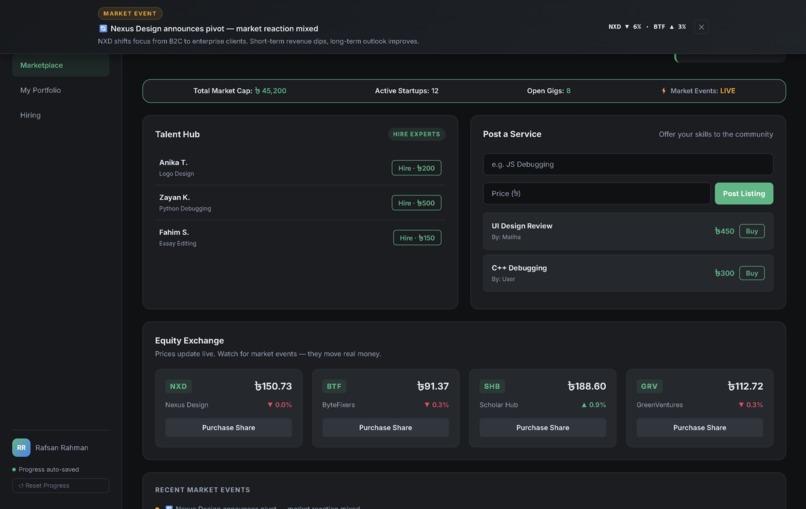Click the Total Market Cap value 45,200

tap(271, 91)
